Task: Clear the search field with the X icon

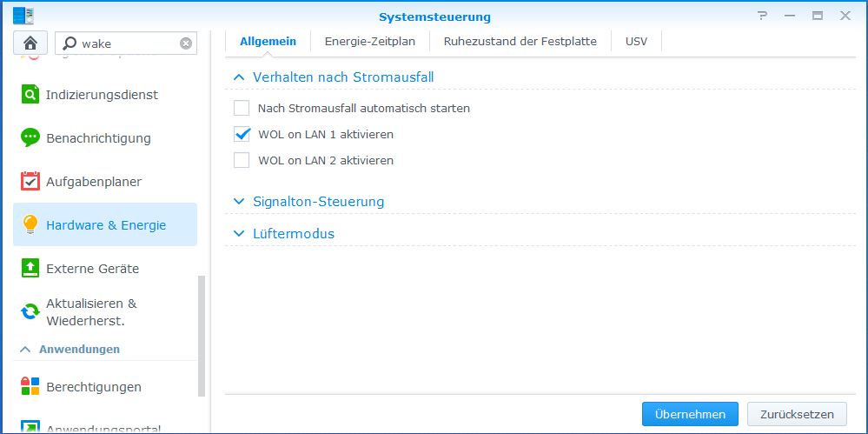Action: click(x=186, y=43)
